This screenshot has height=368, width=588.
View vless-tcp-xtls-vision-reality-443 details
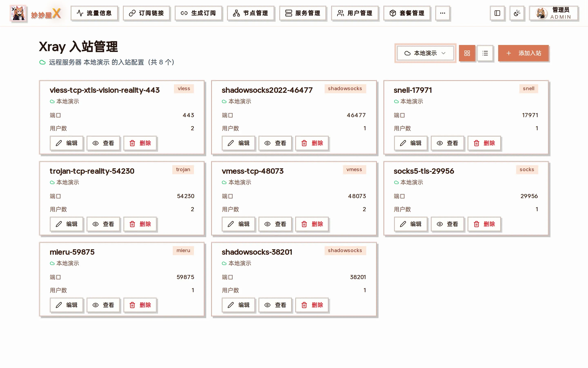tap(103, 143)
